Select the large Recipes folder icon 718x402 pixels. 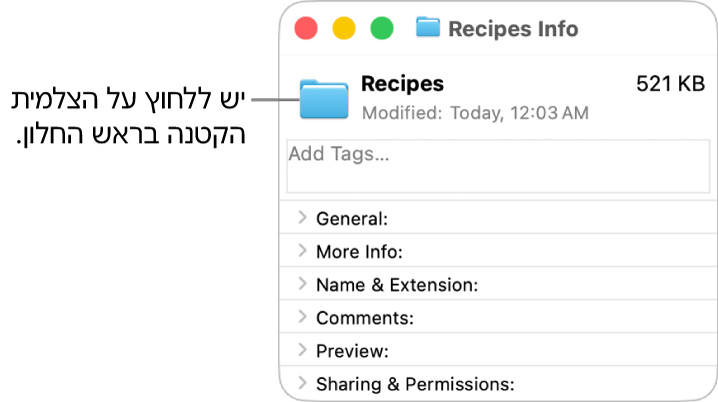324,99
